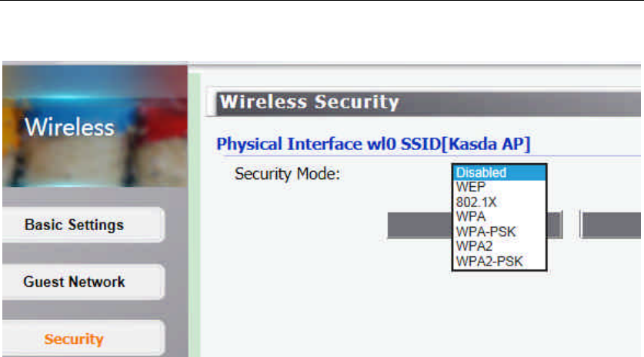This screenshot has height=357, width=644.
Task: Click the Security Mode label
Action: 286,174
